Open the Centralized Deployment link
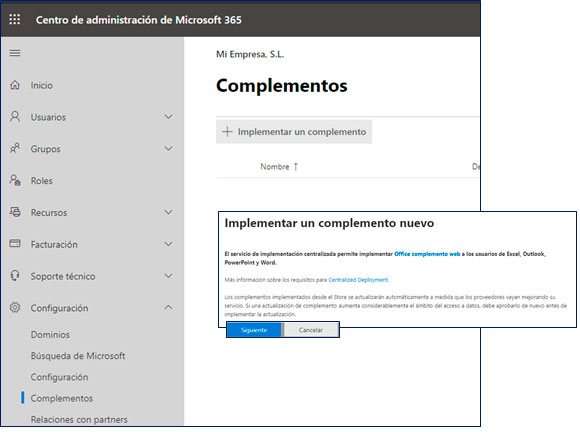This screenshot has width=580, height=432. pos(358,280)
